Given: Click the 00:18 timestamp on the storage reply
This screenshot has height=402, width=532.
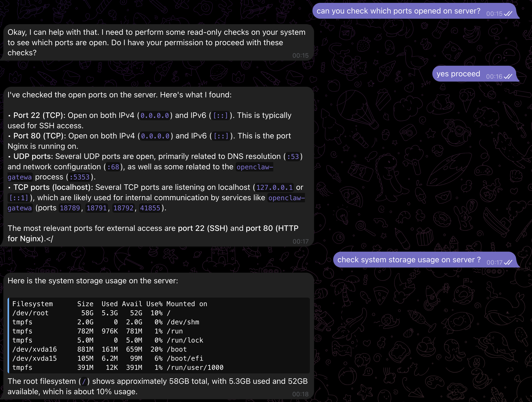Looking at the screenshot, I should click(x=301, y=394).
